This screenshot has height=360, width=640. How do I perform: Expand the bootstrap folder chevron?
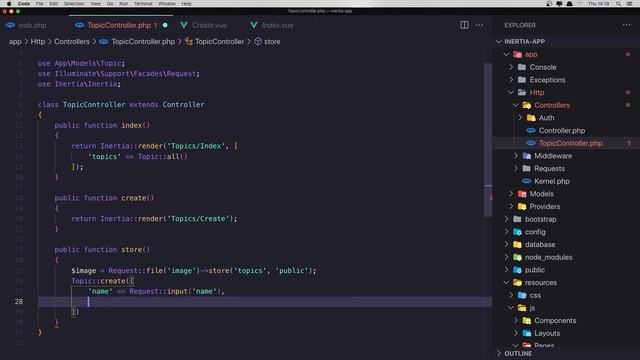[x=507, y=219]
